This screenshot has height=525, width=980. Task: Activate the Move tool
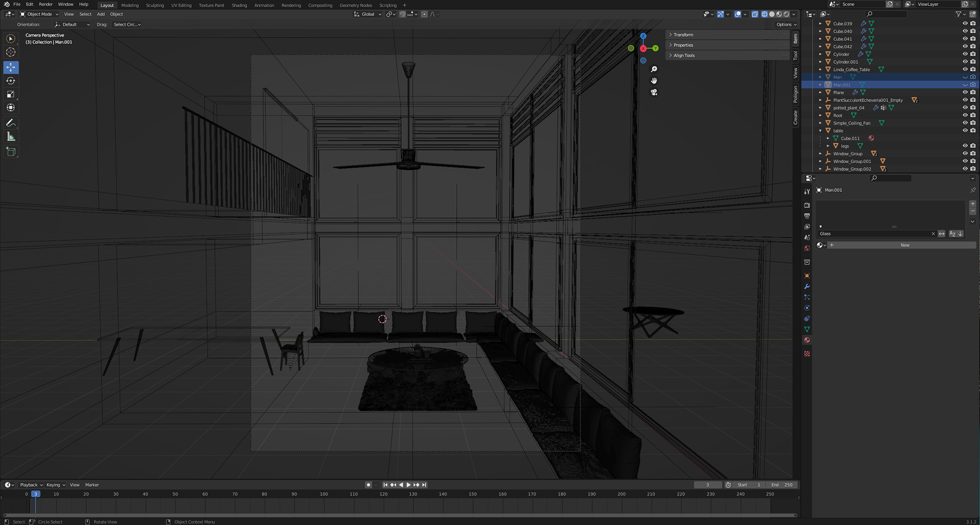11,67
